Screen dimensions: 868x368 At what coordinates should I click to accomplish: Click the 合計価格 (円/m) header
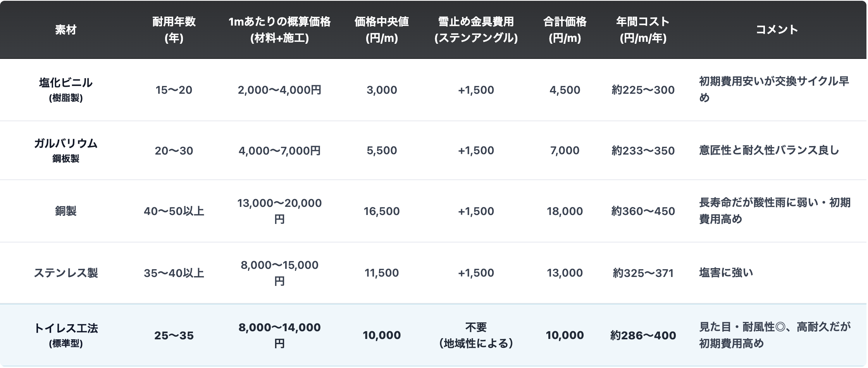[x=565, y=30]
